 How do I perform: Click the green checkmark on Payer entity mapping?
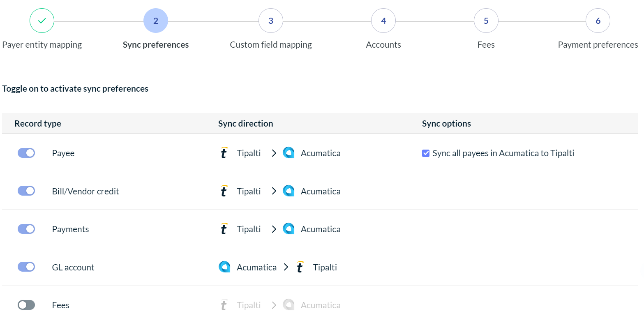coord(42,21)
